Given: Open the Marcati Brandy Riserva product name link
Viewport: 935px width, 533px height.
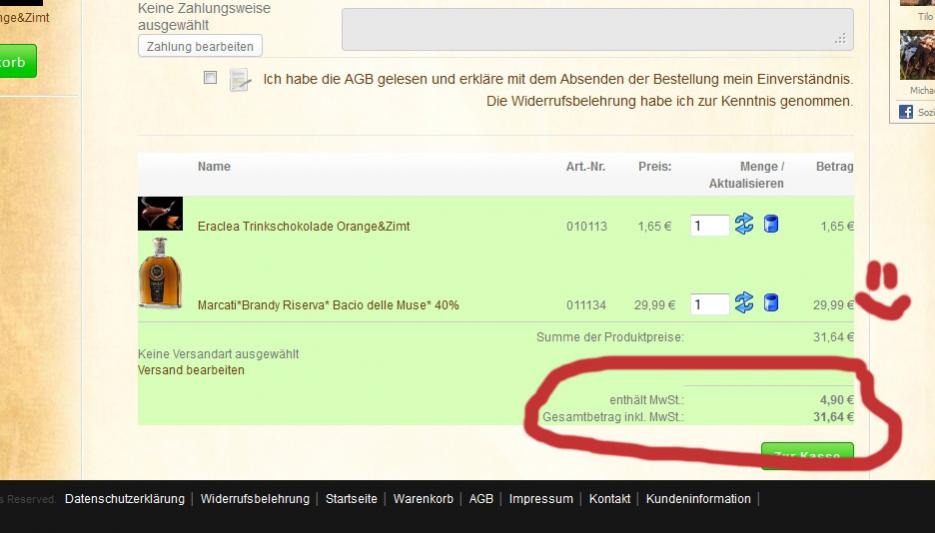Looking at the screenshot, I should 328,305.
